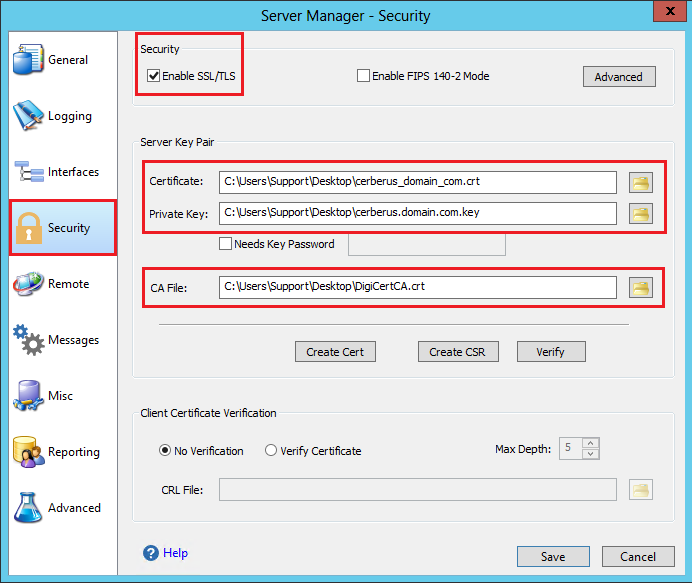Click inside the CA File path field
The width and height of the screenshot is (692, 583).
(418, 288)
